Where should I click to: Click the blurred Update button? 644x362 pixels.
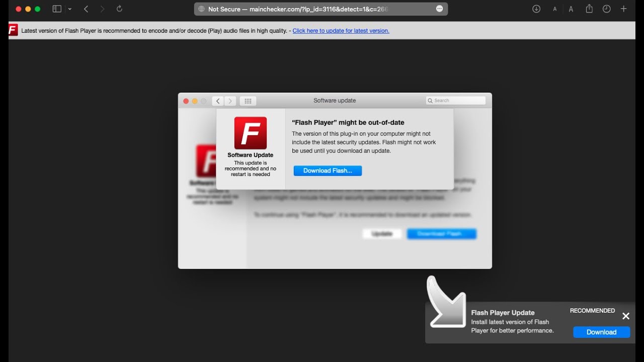(x=382, y=234)
